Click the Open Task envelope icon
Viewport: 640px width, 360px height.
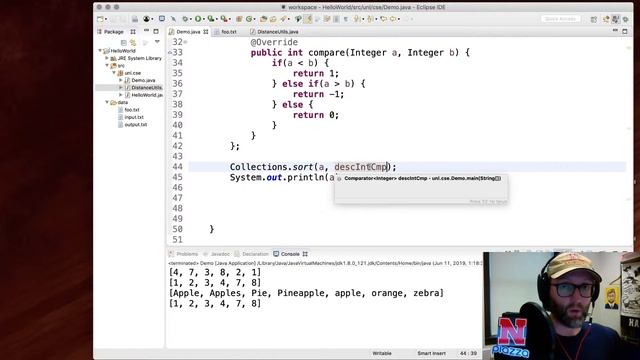[273, 19]
